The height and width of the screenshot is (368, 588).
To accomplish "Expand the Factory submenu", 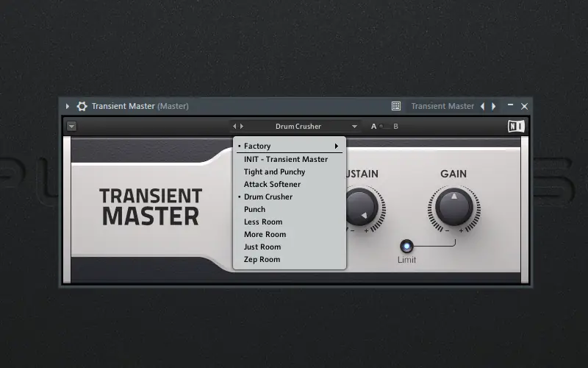I will point(290,146).
